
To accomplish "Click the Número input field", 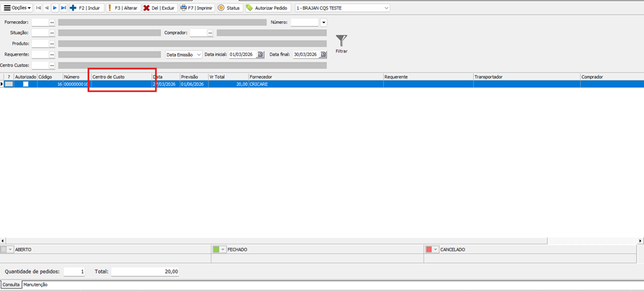I will [x=304, y=22].
